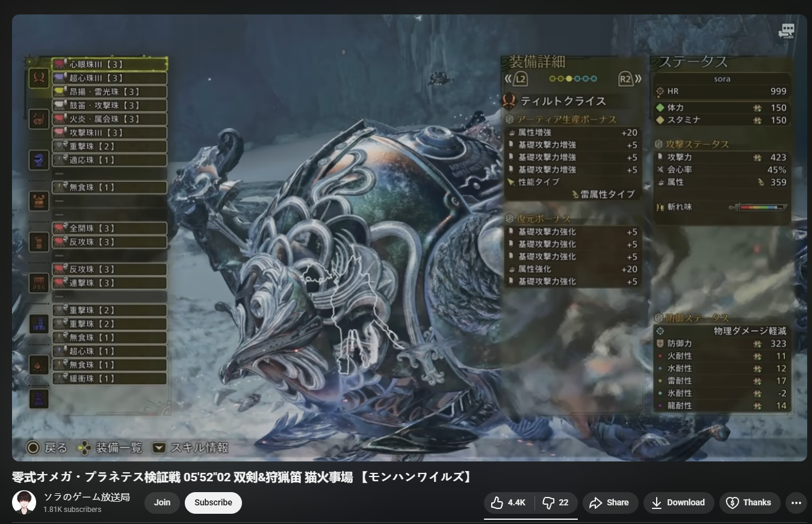Screen dimensions: 812x524
Task: Select the 超心珠【1】 decoration row
Action: [109, 351]
